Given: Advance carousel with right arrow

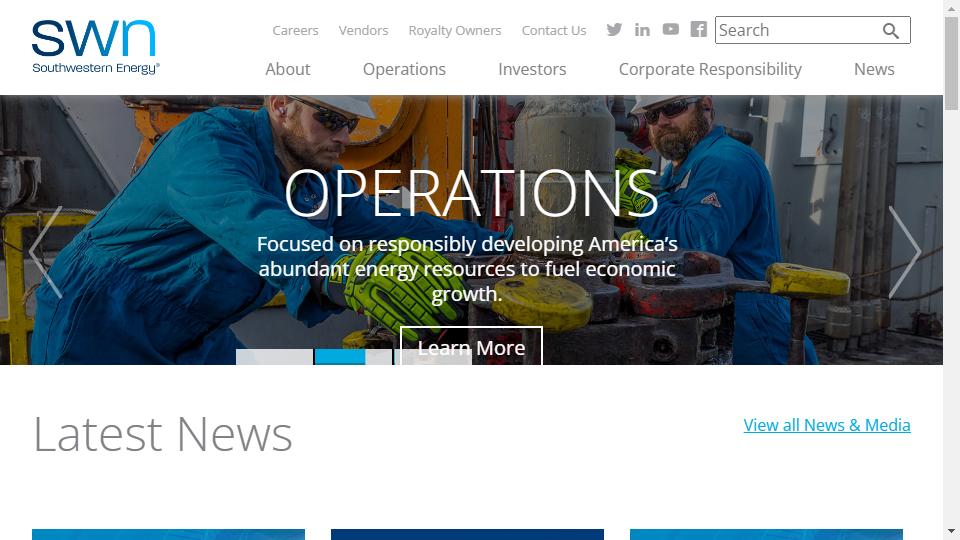Looking at the screenshot, I should click(904, 252).
